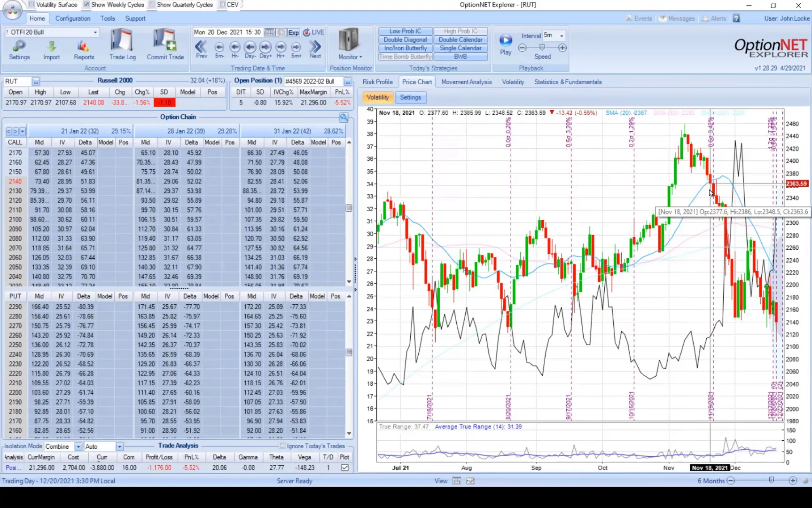Check Ignore Today's Trades
812x508 pixels.
[282, 445]
